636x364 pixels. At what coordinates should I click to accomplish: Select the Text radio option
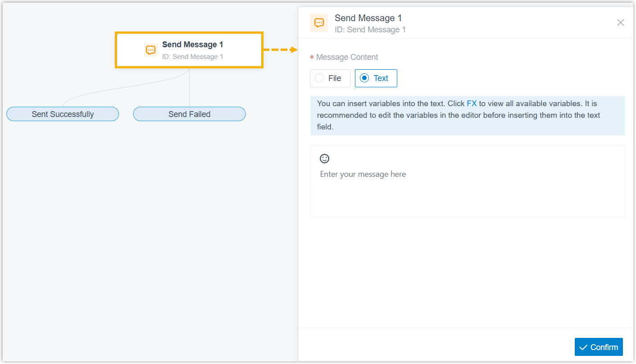tap(376, 78)
